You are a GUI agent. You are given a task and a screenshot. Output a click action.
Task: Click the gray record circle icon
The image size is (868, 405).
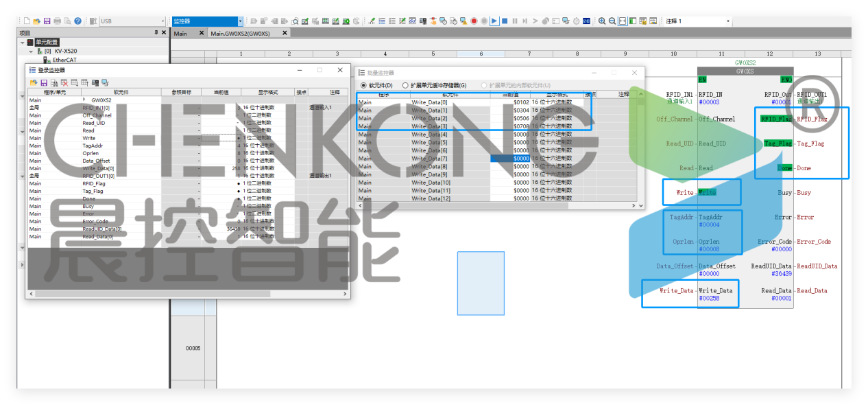click(484, 21)
